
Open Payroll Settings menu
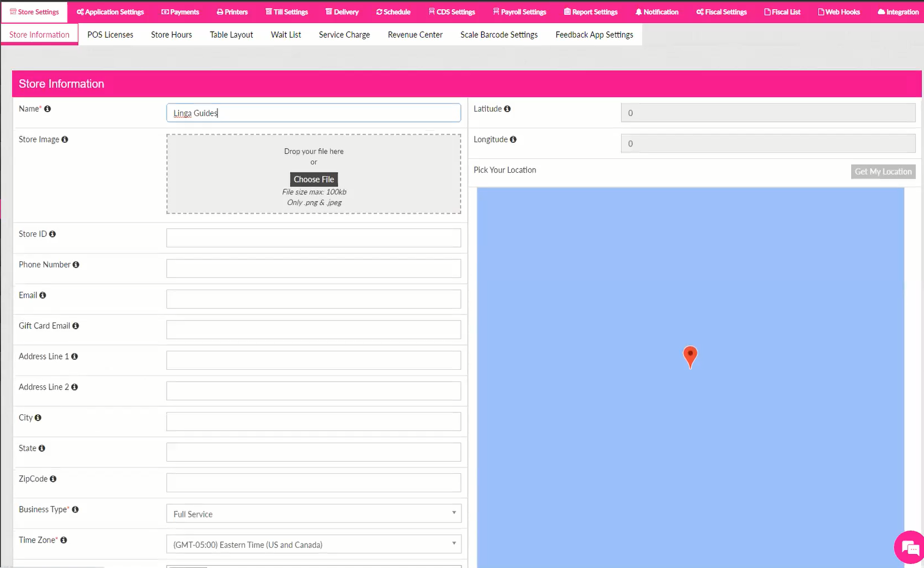click(519, 12)
